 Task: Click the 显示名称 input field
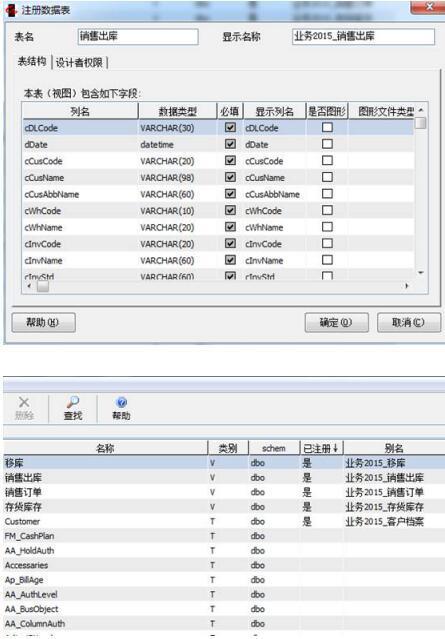363,37
